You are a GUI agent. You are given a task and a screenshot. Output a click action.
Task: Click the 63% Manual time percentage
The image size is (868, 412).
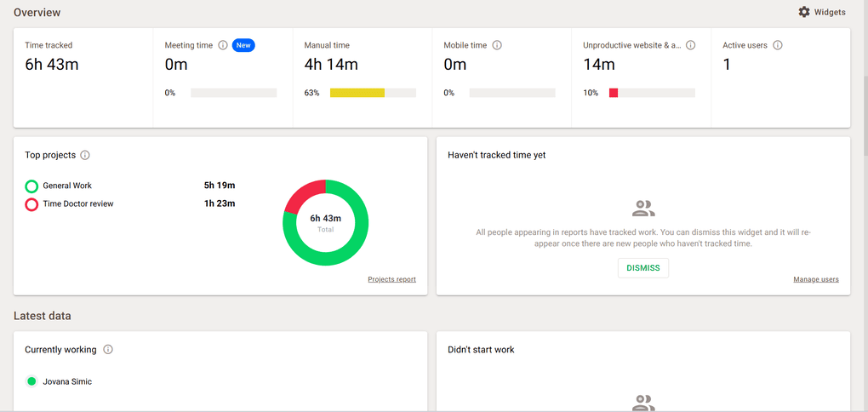311,93
